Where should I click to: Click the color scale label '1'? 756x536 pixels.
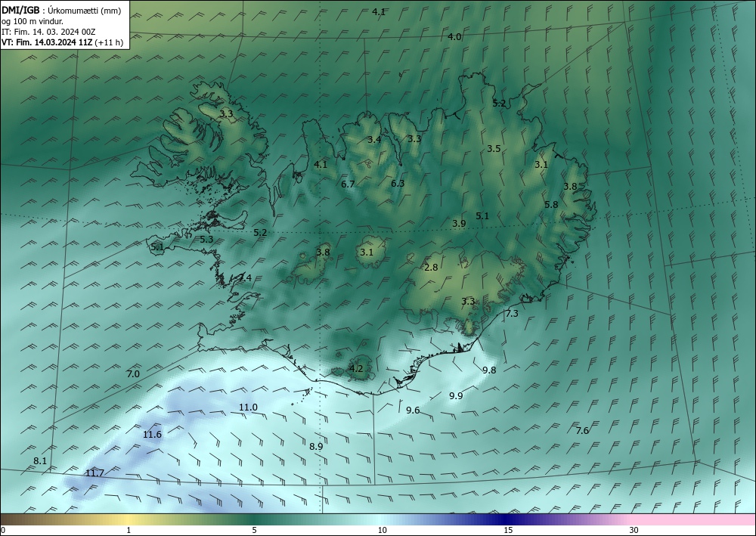[129, 531]
